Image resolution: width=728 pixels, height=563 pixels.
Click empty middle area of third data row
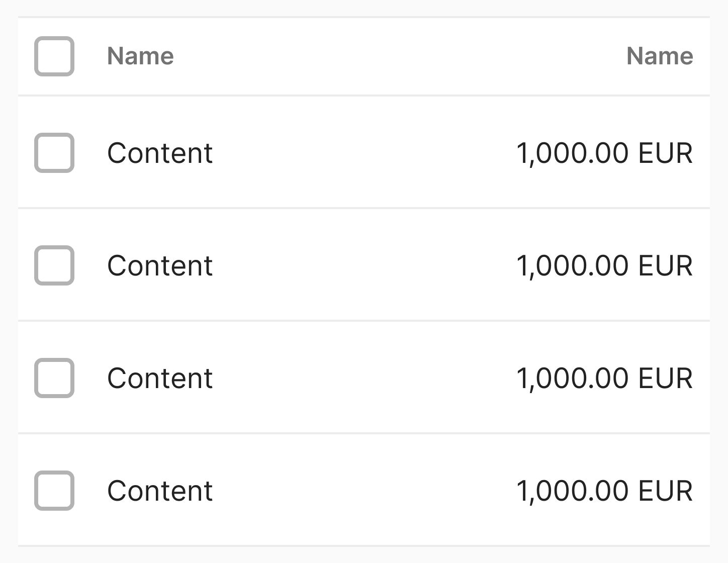tap(362, 378)
